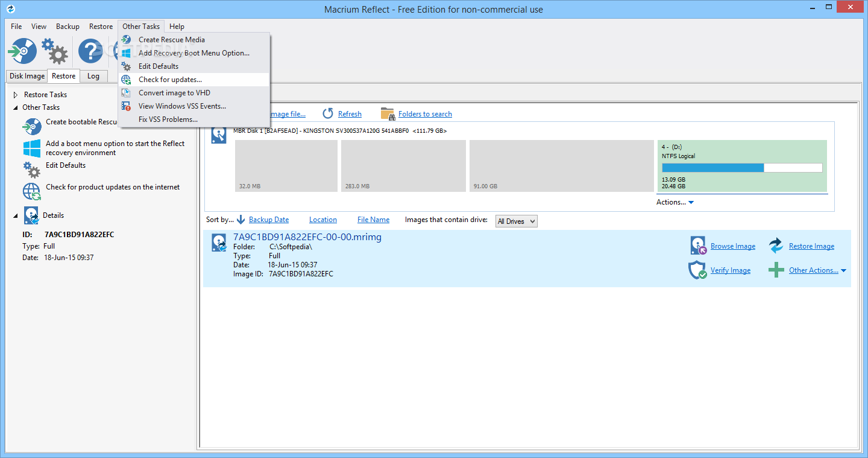Screen dimensions: 868x458
Task: Click the Restore Image arrow icon
Action: (x=776, y=246)
